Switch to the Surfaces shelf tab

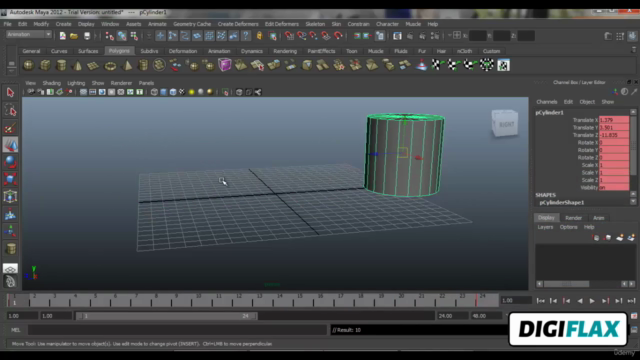pos(88,51)
